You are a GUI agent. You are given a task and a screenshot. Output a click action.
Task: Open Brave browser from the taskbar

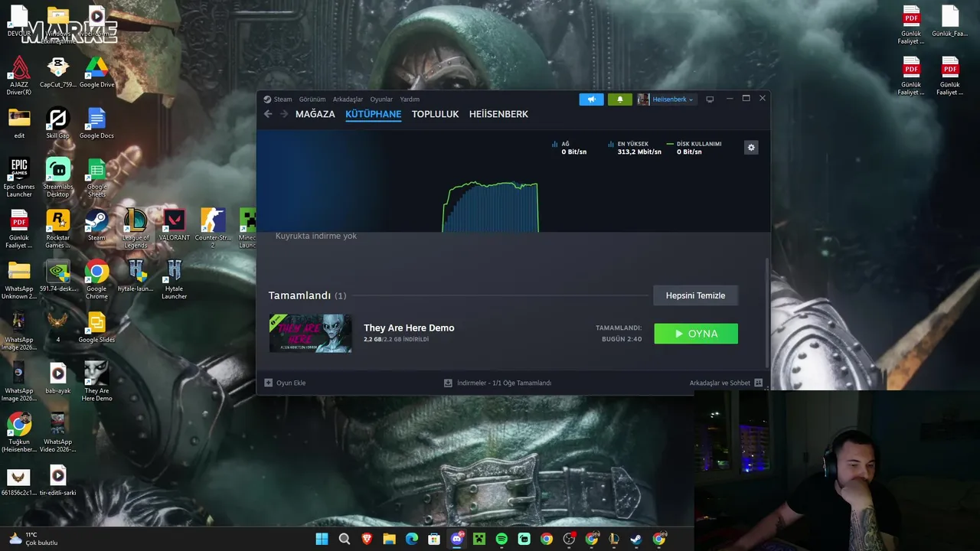367,539
